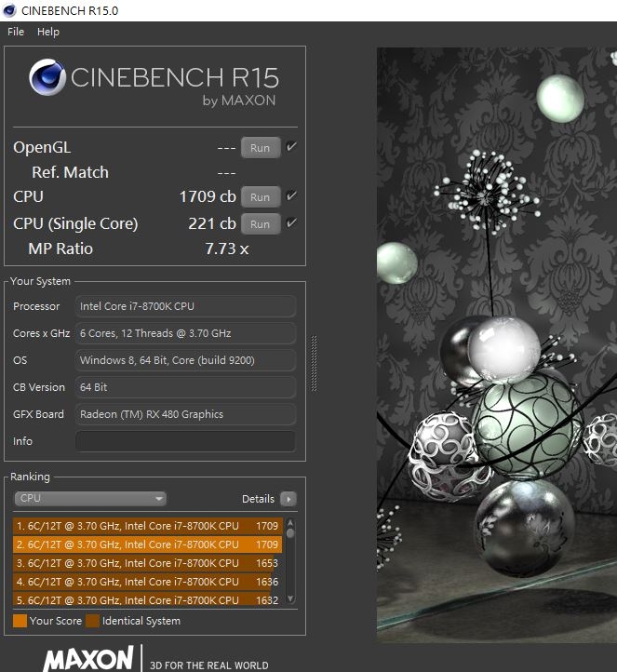Run the CPU (Single Core) benchmark
The image size is (617, 672).
(x=261, y=224)
